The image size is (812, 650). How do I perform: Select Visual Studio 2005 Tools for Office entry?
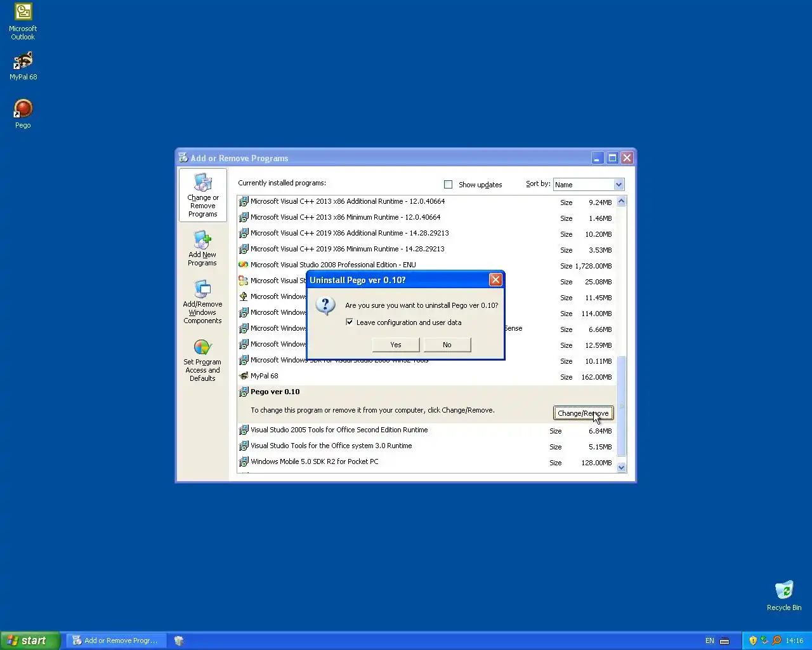coord(426,430)
